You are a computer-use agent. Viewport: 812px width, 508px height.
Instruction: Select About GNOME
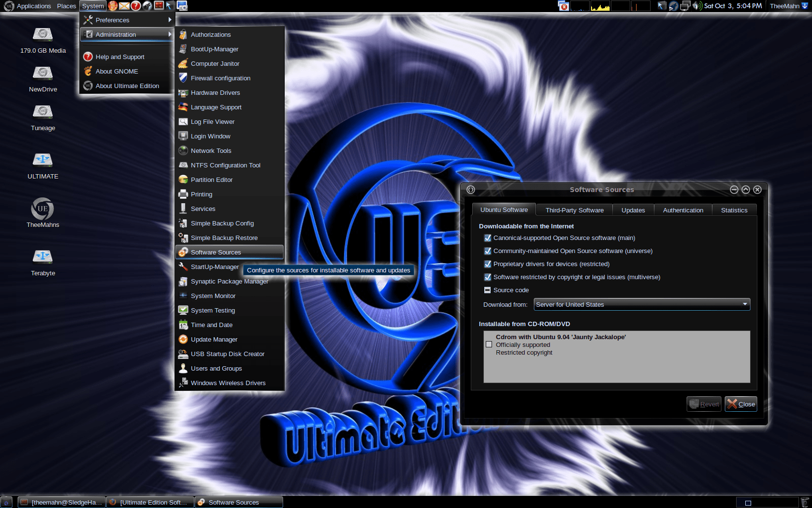[x=128, y=71]
